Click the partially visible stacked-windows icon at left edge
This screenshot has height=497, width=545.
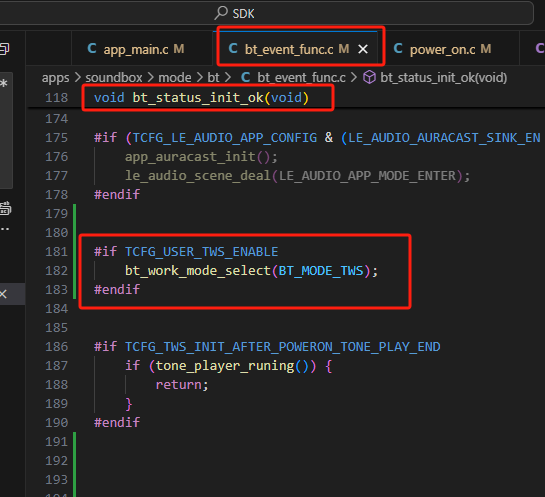click(5, 49)
